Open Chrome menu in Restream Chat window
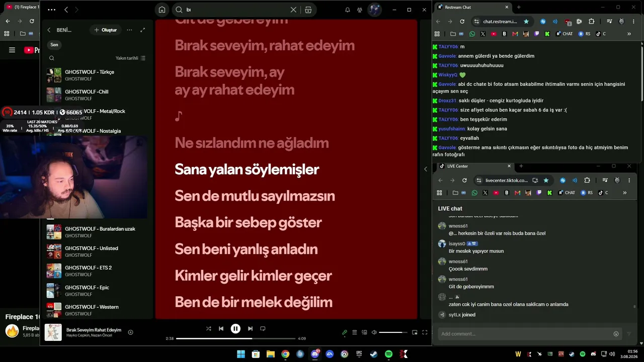The image size is (644, 362). point(634,22)
